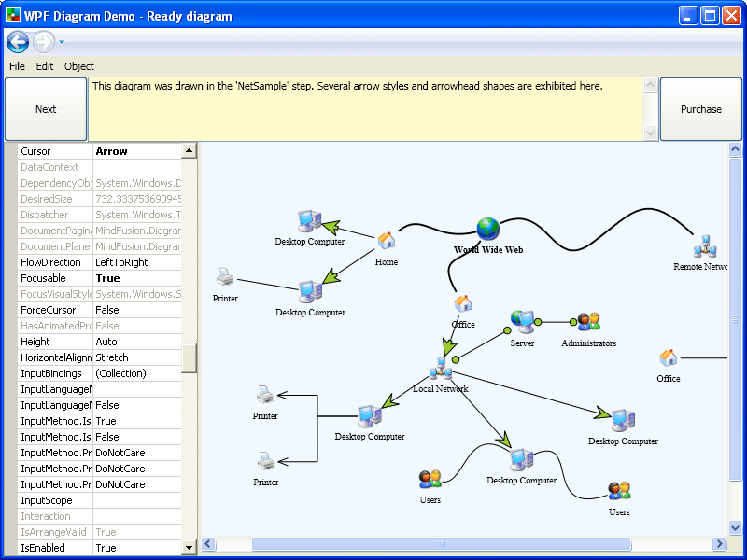Click the yellow NetSample description text

[x=347, y=86]
